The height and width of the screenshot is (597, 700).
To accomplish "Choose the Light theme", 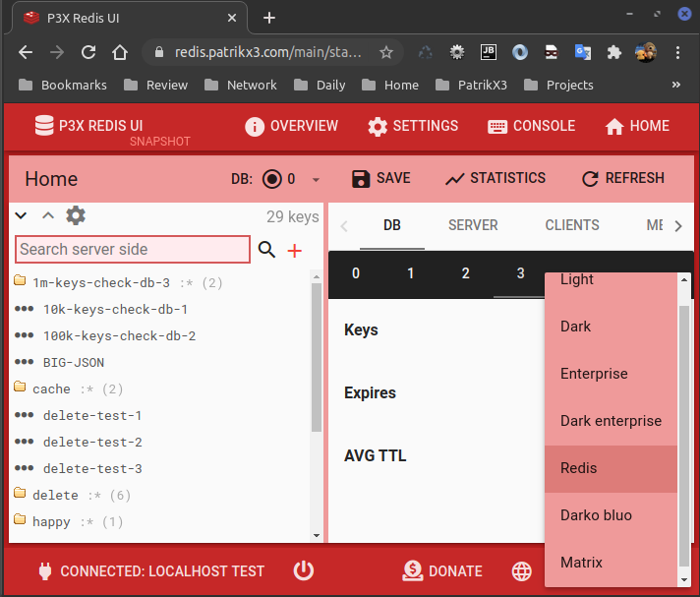I will click(611, 280).
